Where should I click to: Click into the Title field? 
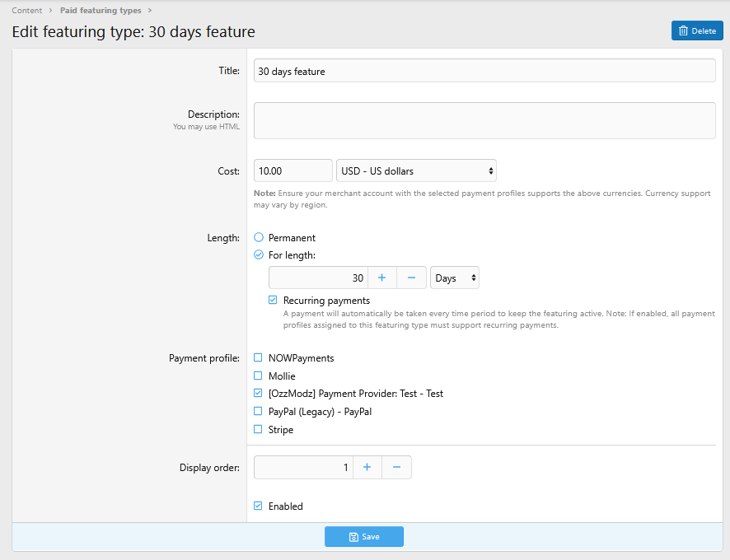point(484,71)
